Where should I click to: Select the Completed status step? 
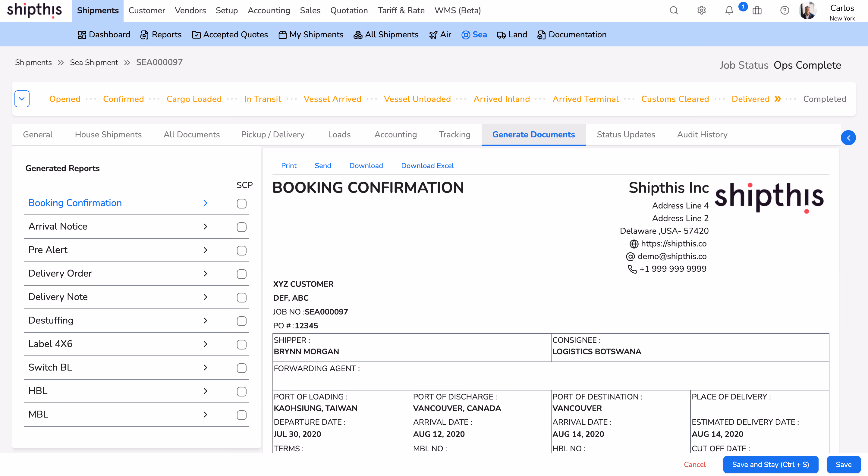[x=825, y=99]
